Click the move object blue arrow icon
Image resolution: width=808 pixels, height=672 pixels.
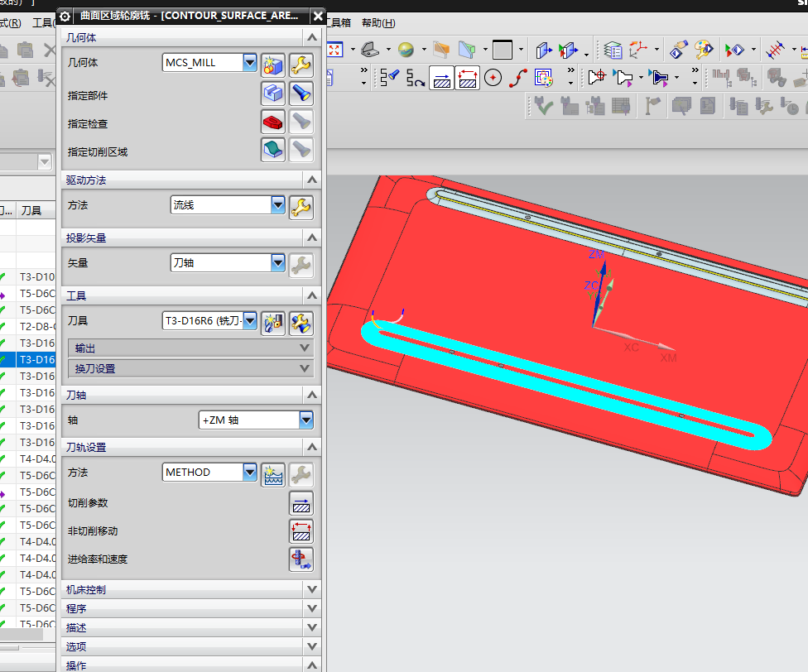coord(544,50)
